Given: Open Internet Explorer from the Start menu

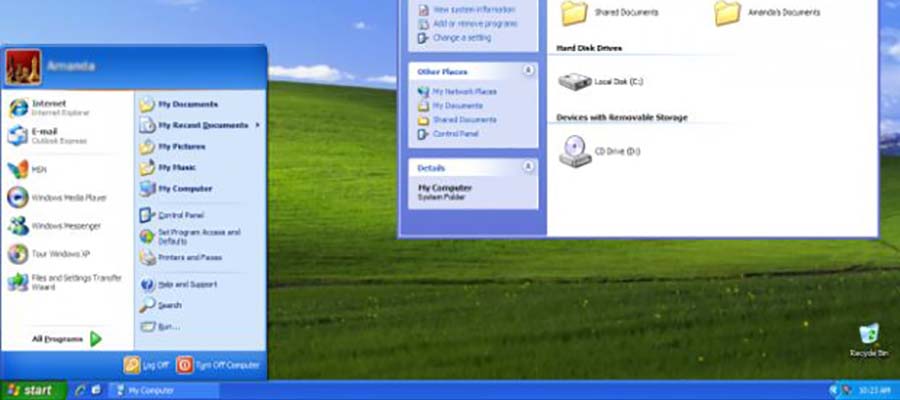Looking at the screenshot, I should coord(68,107).
